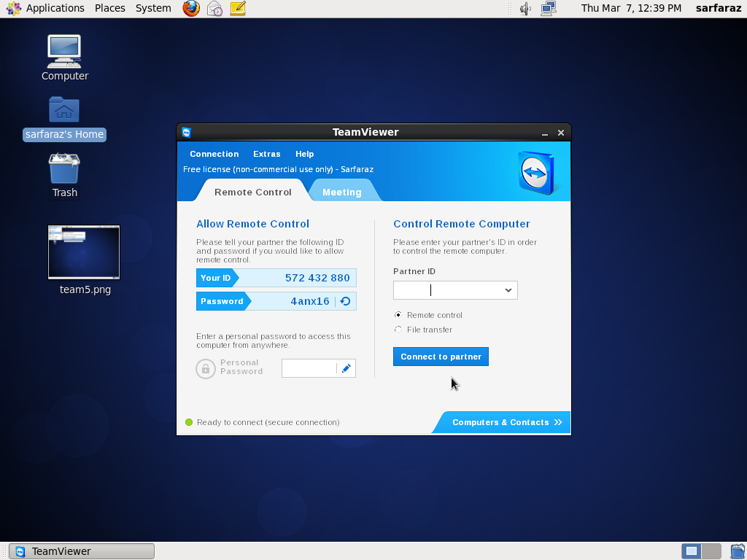This screenshot has width=747, height=560.
Task: Click the personal password lock icon
Action: (x=206, y=368)
